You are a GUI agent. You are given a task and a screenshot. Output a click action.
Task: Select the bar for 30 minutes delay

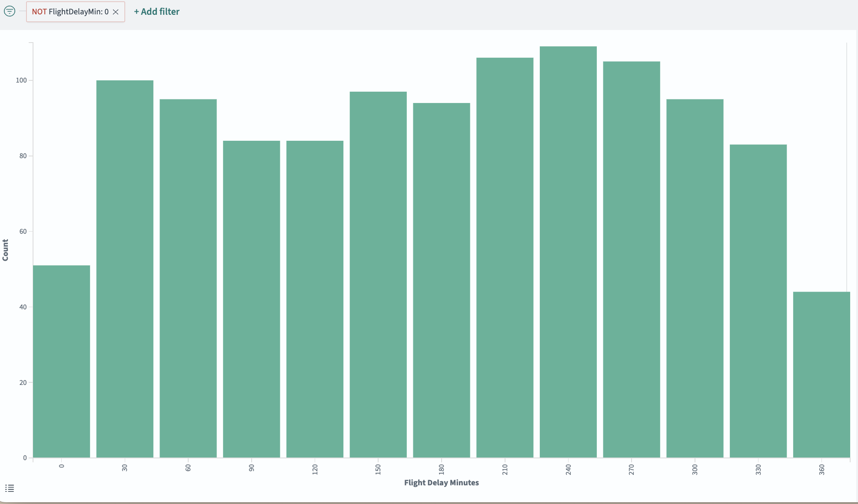[125, 269]
